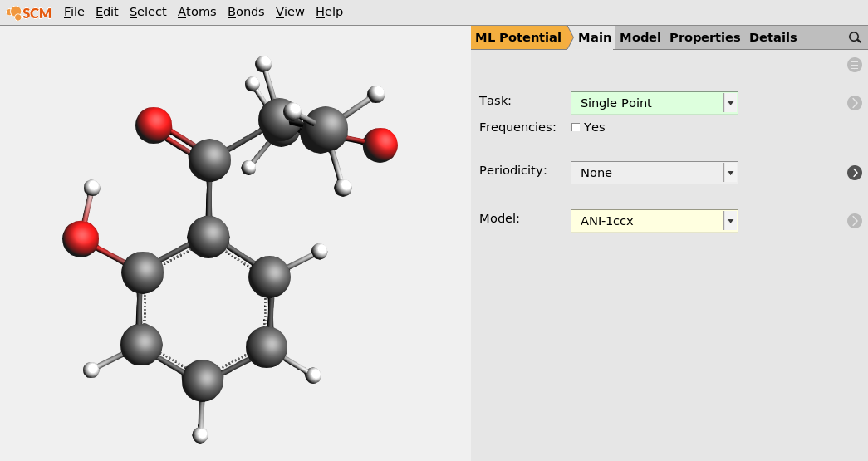Open the search magnifier icon
This screenshot has height=461, width=868.
pyautogui.click(x=855, y=37)
